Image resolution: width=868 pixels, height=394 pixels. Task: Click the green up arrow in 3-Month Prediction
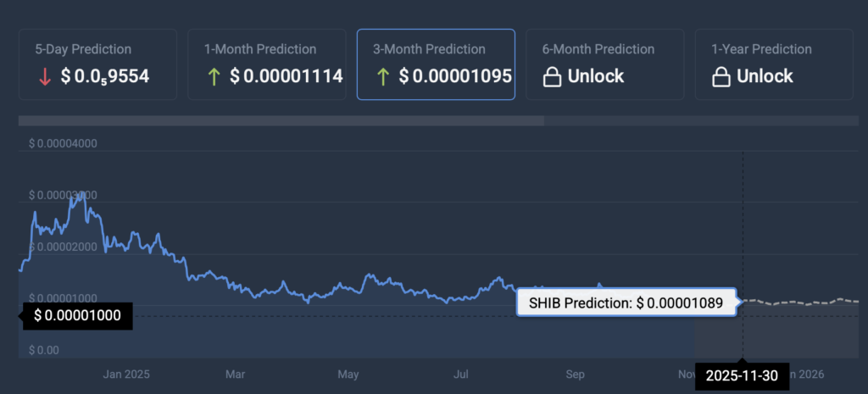pos(383,76)
